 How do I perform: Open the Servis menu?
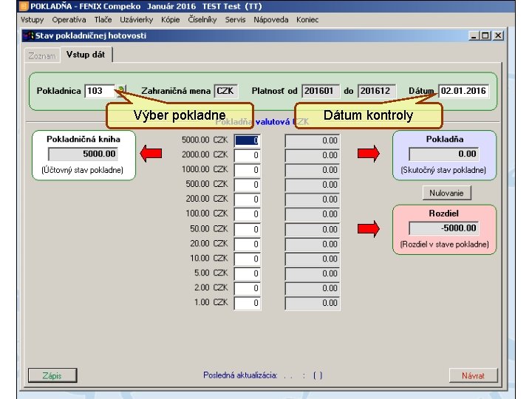pyautogui.click(x=235, y=20)
